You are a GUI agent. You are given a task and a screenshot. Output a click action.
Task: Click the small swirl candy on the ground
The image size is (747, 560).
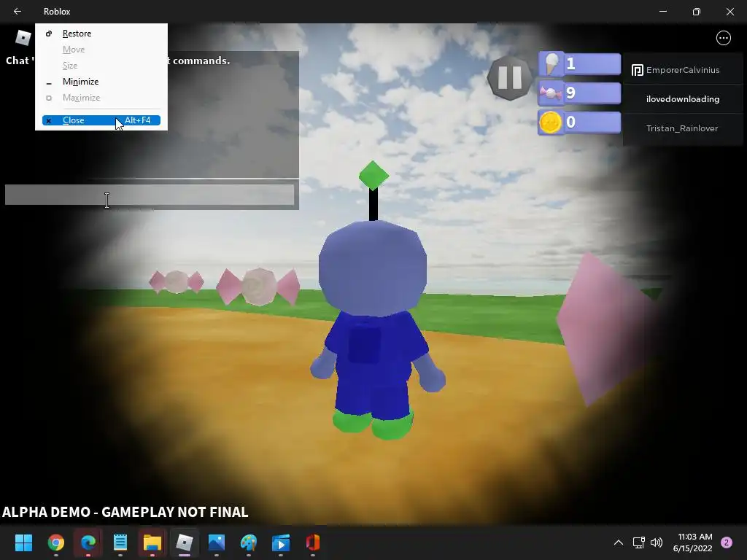pos(177,281)
